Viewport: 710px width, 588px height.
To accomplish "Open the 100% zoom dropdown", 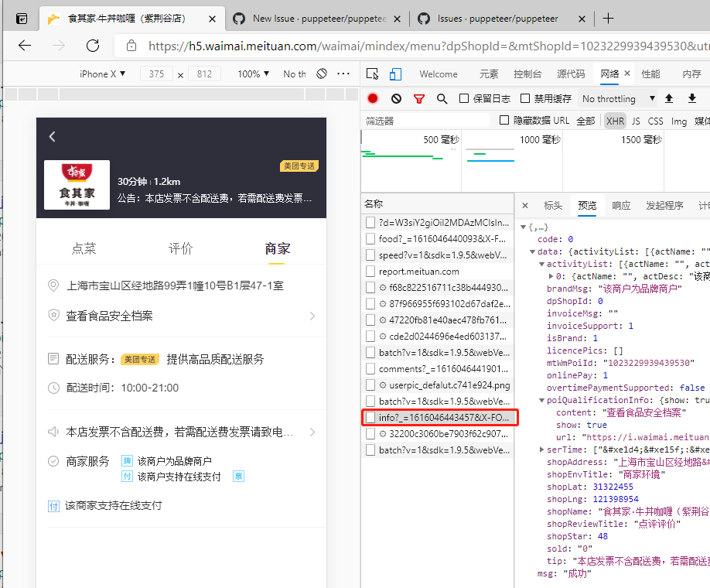I will point(253,73).
